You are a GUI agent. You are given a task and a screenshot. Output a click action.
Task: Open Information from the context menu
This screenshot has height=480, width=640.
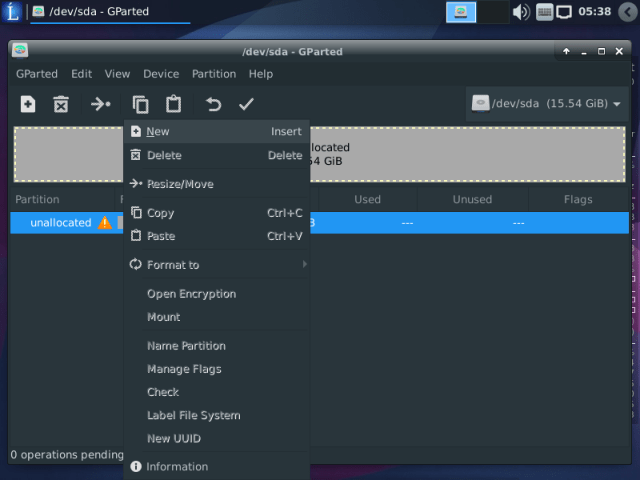pyautogui.click(x=217, y=467)
